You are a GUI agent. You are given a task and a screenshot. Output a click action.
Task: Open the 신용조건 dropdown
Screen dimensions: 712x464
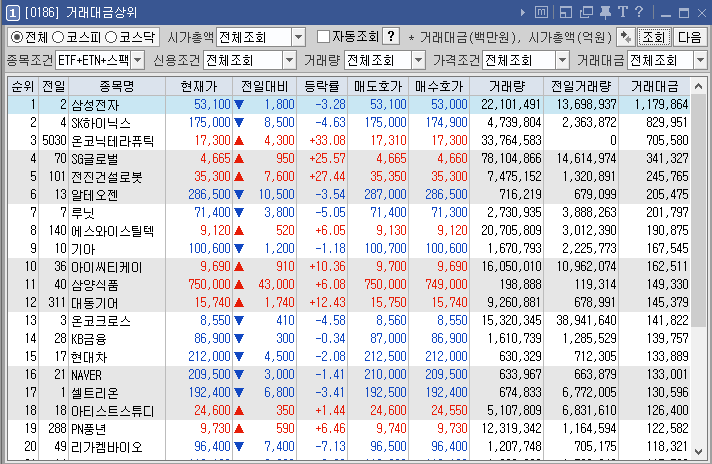coord(289,60)
